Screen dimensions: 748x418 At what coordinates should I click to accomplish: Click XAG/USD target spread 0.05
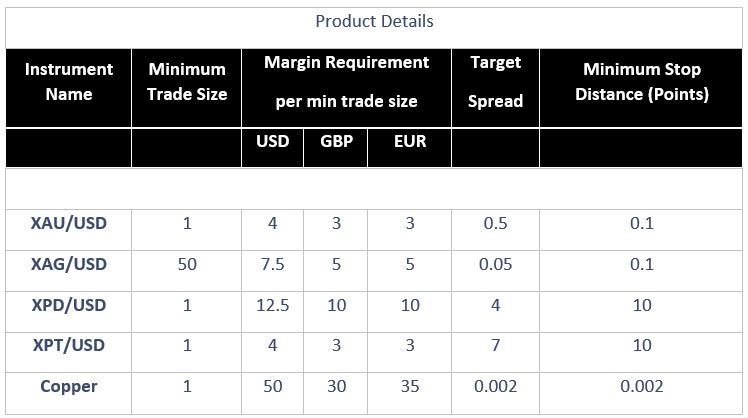495,264
